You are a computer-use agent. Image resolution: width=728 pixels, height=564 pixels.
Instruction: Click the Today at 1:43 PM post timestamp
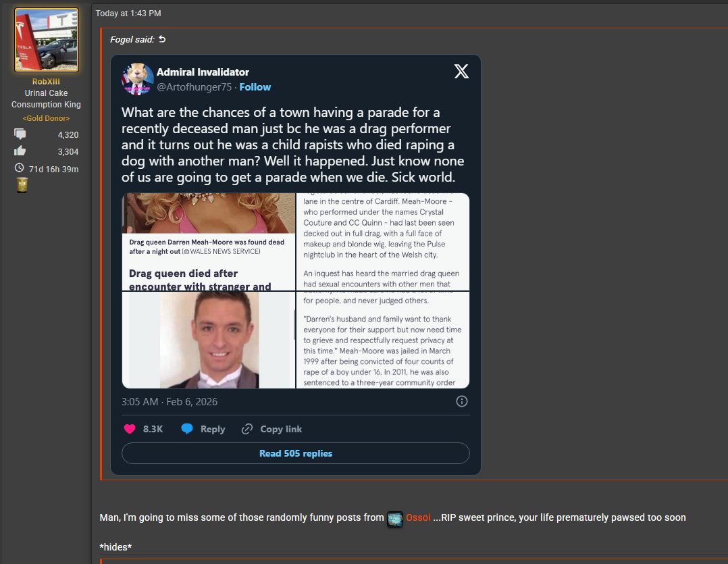[128, 14]
